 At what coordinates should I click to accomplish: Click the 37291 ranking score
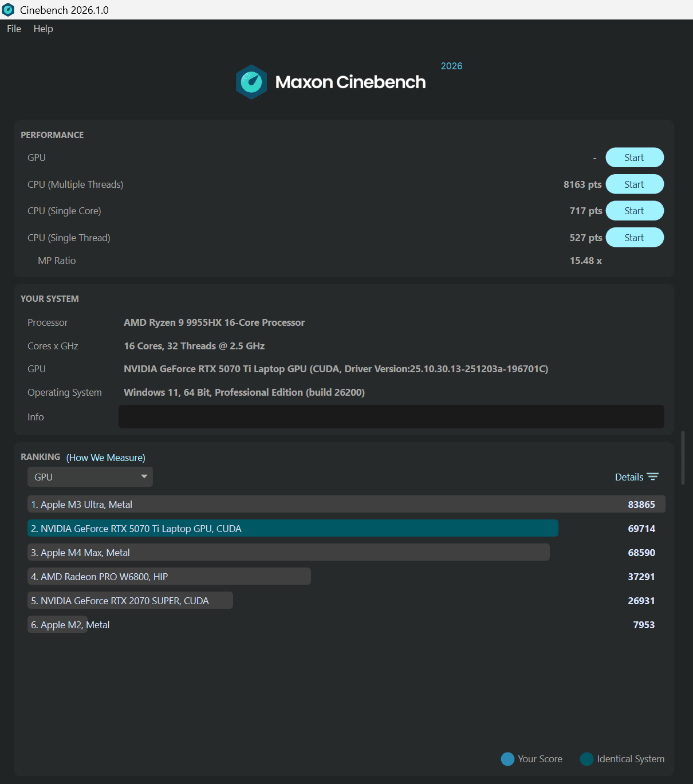tap(641, 577)
